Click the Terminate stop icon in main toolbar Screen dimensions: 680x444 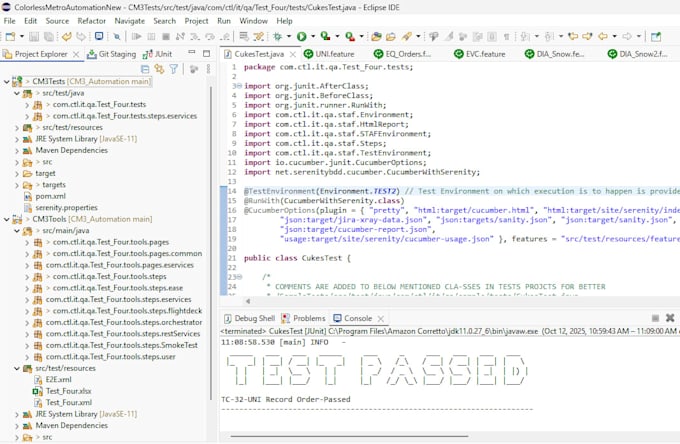point(166,36)
